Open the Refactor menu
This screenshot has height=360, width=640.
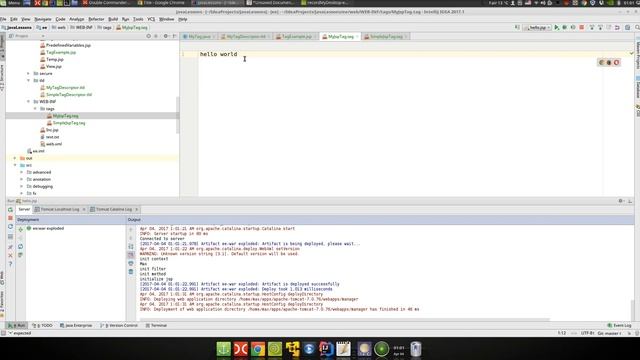(x=96, y=19)
